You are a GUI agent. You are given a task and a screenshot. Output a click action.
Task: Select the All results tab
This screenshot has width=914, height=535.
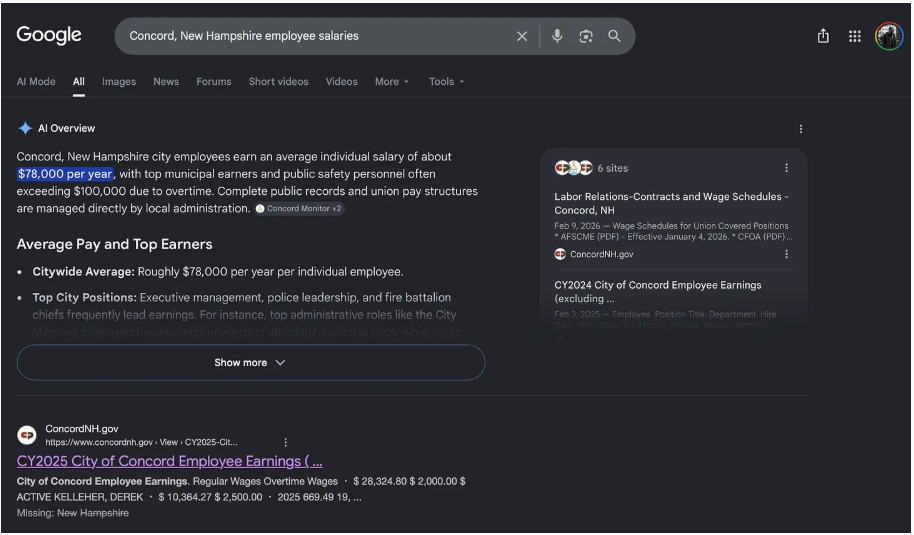[79, 82]
